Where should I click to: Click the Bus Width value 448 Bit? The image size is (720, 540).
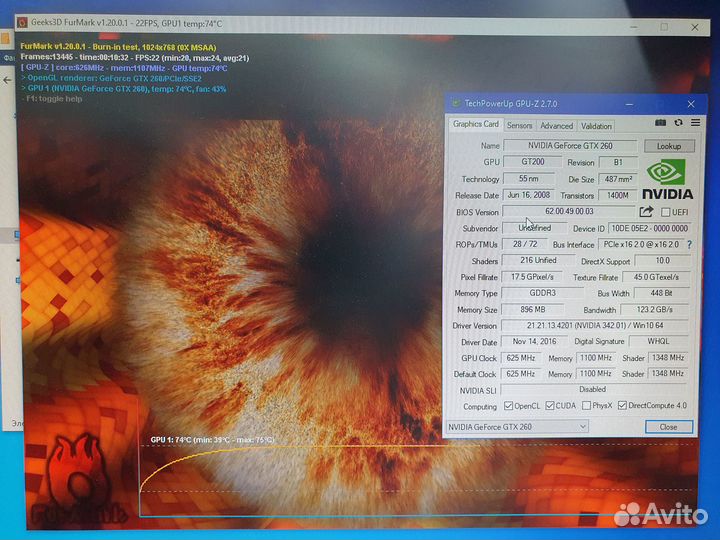[x=661, y=293]
